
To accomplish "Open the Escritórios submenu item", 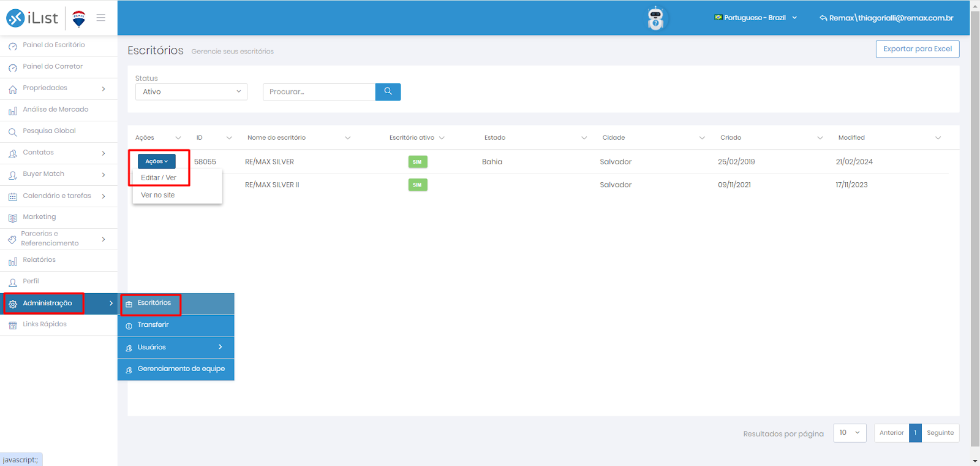I will click(x=176, y=304).
